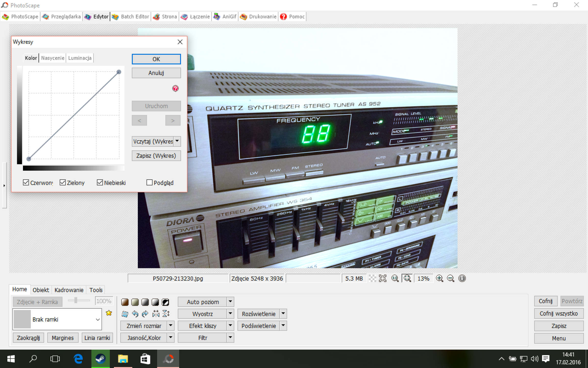Open the AniGif tab
Image resolution: width=588 pixels, height=368 pixels.
[225, 17]
